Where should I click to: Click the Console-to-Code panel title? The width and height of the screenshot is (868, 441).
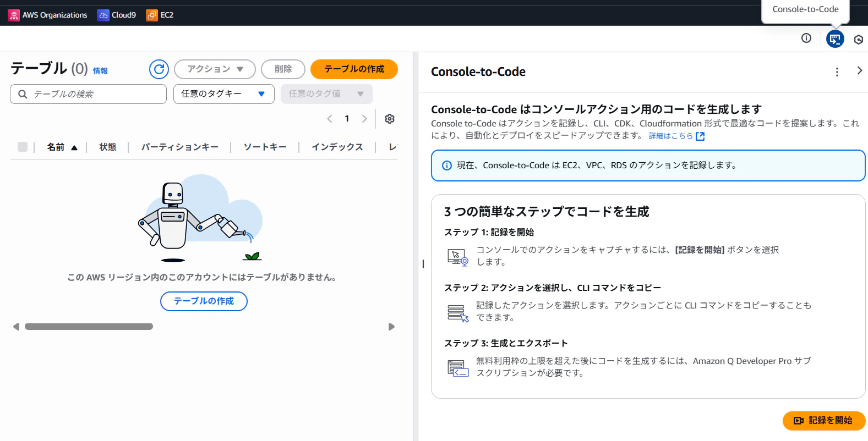point(478,72)
